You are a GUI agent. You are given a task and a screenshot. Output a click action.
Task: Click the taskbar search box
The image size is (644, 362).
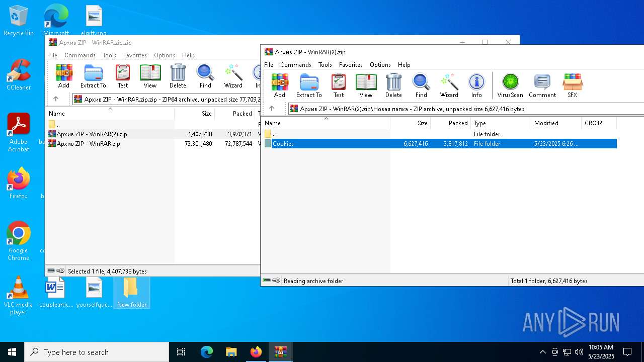tap(97, 352)
